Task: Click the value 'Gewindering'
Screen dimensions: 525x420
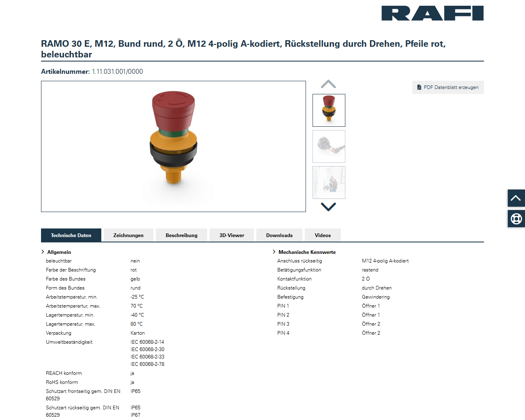Action: point(376,297)
